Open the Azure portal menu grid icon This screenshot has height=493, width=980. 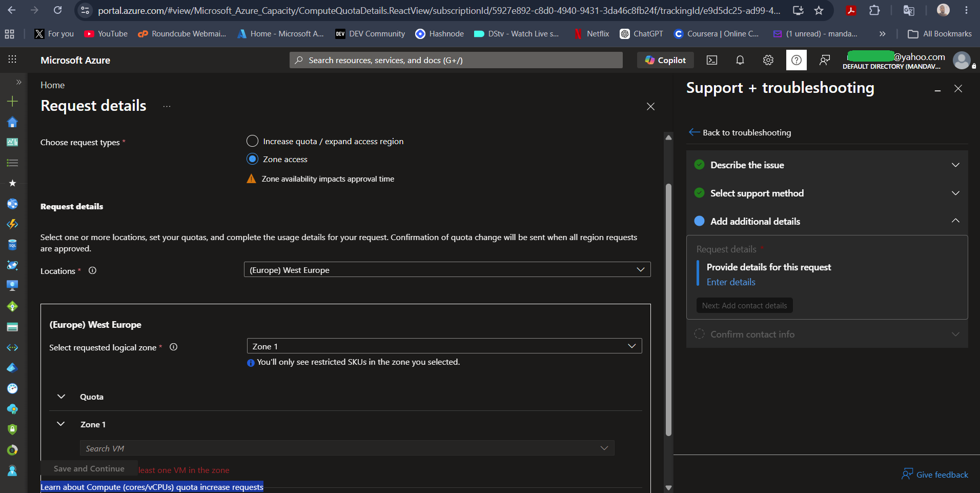pyautogui.click(x=12, y=60)
